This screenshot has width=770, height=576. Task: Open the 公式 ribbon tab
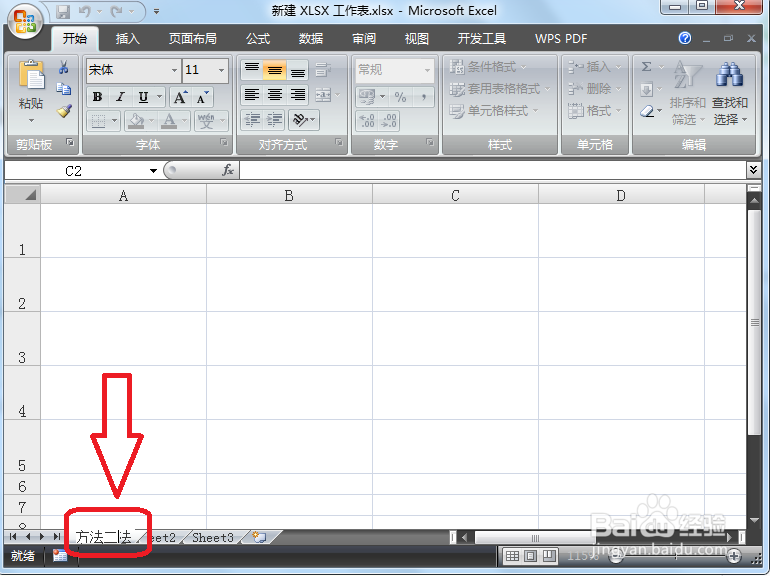[x=258, y=38]
